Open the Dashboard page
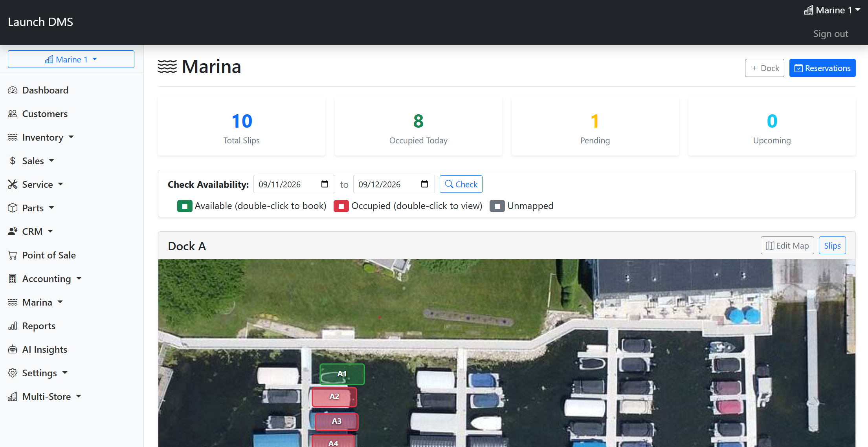This screenshot has width=868, height=447. (x=45, y=90)
